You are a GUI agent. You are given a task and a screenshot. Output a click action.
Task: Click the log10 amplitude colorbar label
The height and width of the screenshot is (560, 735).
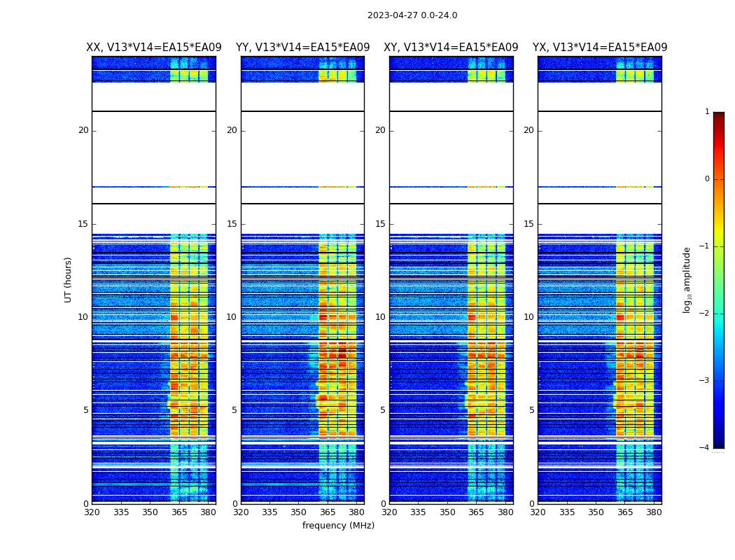pyautogui.click(x=687, y=279)
